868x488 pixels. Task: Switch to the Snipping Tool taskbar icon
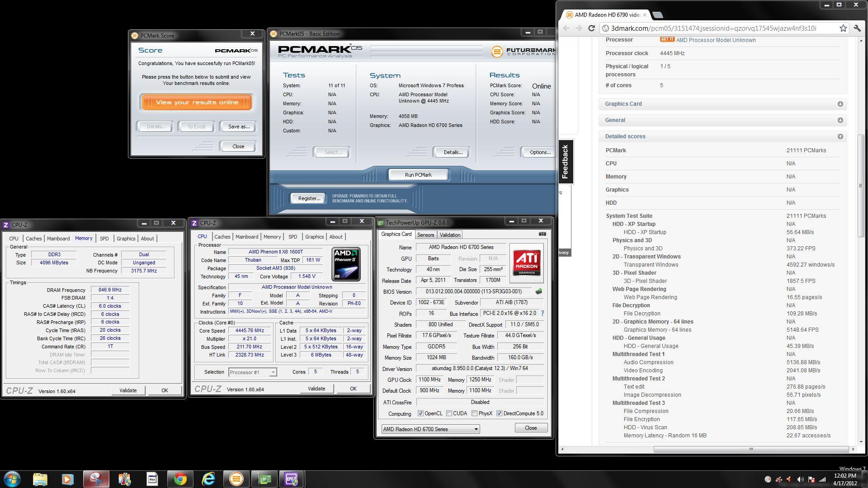click(96, 479)
